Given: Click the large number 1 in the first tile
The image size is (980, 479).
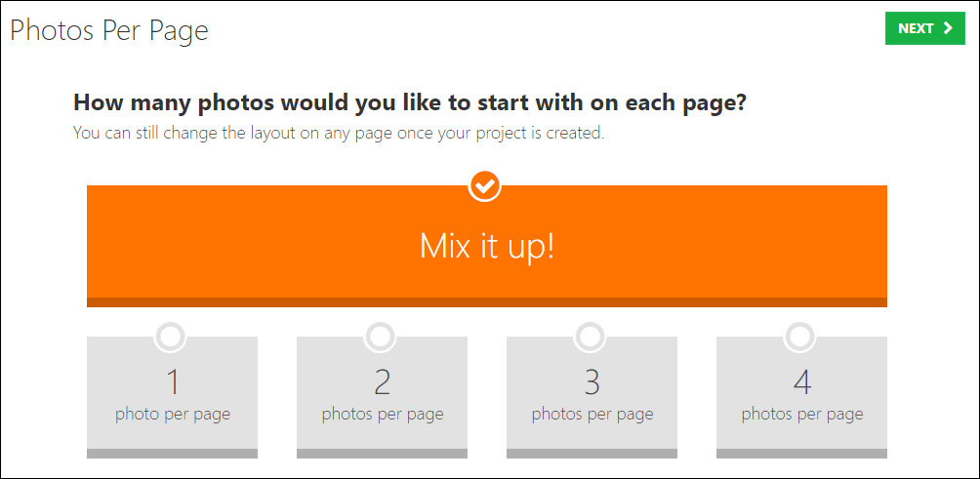Looking at the screenshot, I should coord(173,382).
